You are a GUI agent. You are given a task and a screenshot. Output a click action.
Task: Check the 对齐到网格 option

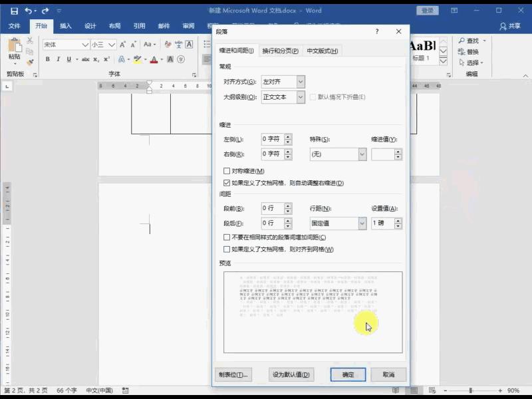coord(226,249)
